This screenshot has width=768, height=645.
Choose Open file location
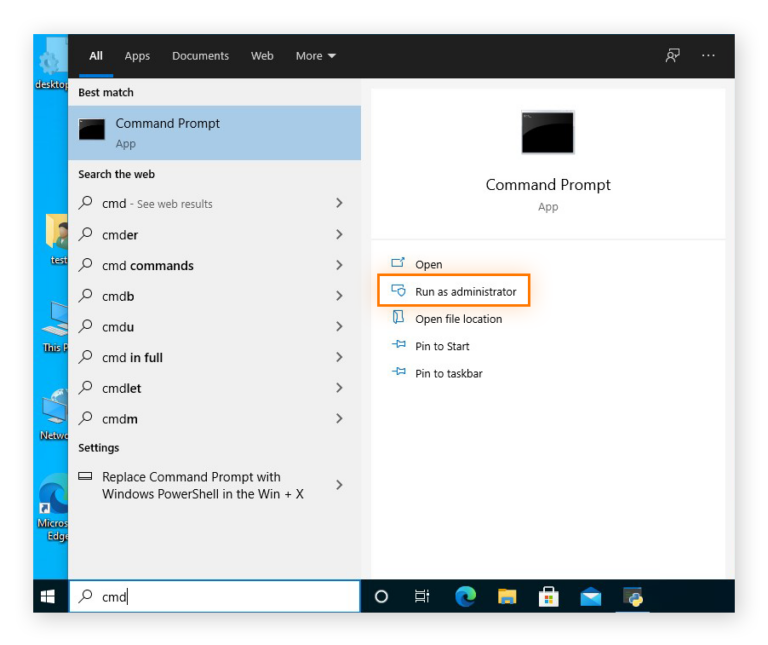click(x=458, y=319)
